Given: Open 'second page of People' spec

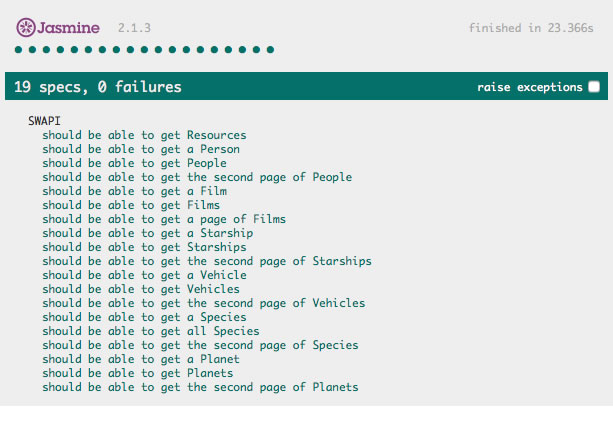Looking at the screenshot, I should pyautogui.click(x=197, y=177).
